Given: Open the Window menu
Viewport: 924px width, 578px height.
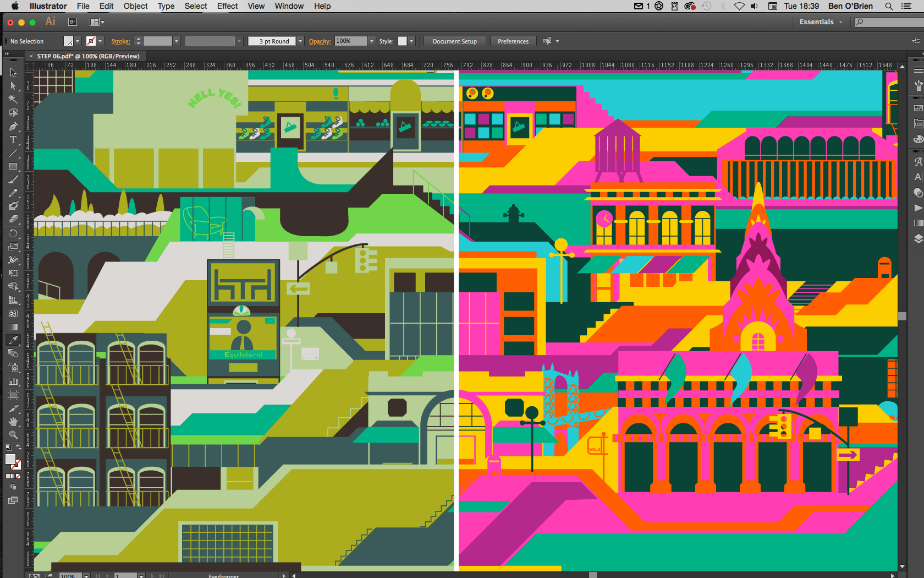Looking at the screenshot, I should (x=289, y=6).
